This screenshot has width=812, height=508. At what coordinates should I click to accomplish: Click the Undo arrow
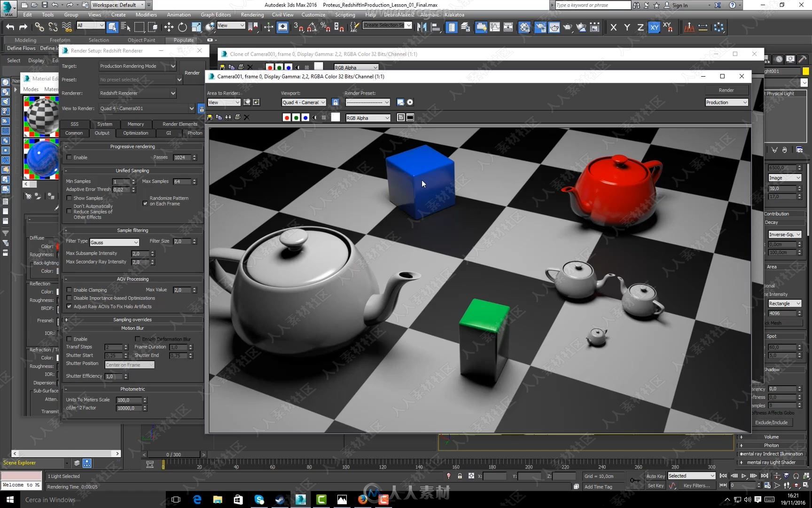(10, 27)
